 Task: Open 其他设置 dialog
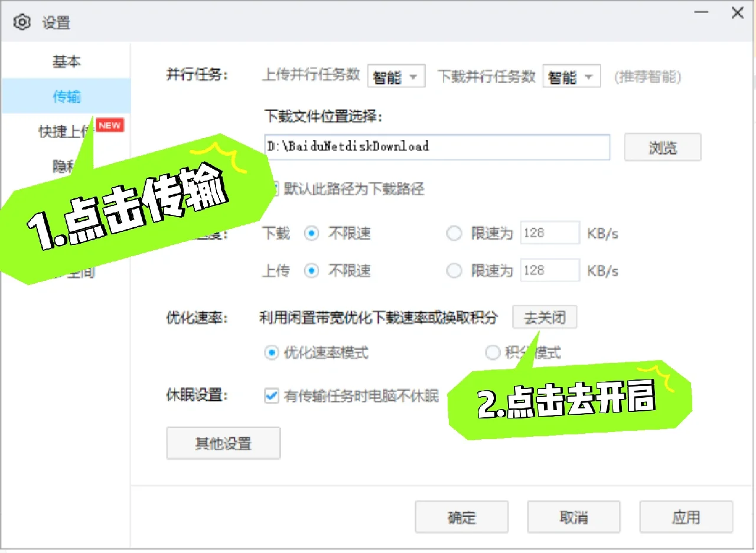[x=223, y=443]
